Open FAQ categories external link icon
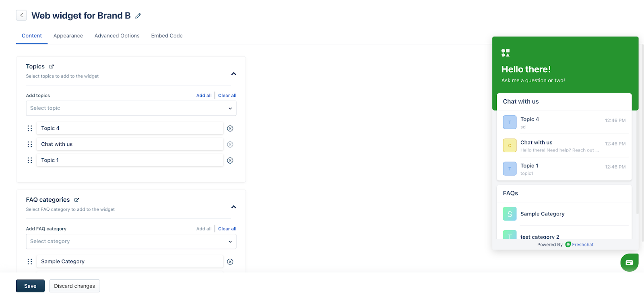The image size is (644, 297). point(76,200)
